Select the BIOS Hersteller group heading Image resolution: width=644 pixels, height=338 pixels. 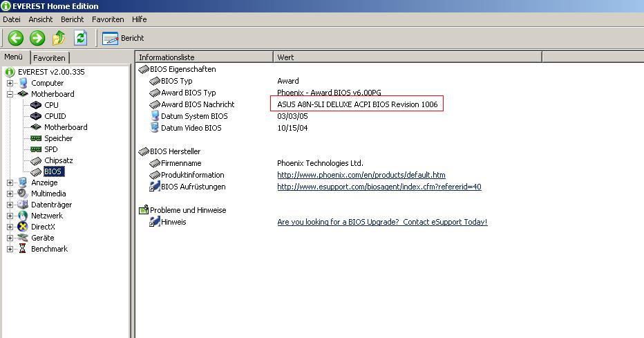[x=175, y=151]
